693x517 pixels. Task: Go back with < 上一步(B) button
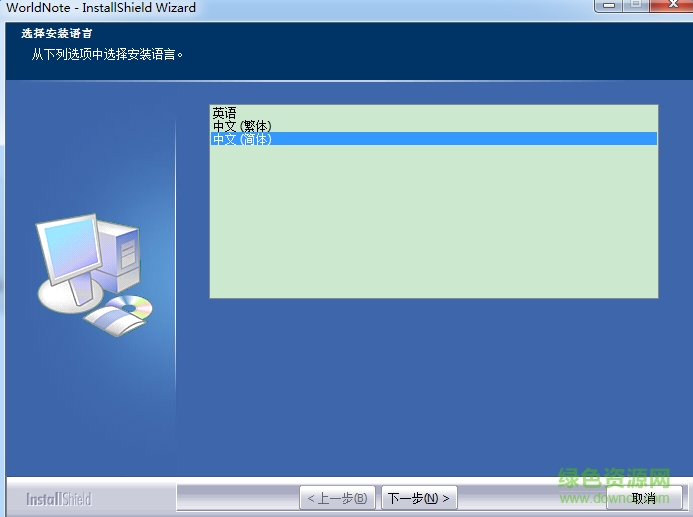[x=337, y=498]
